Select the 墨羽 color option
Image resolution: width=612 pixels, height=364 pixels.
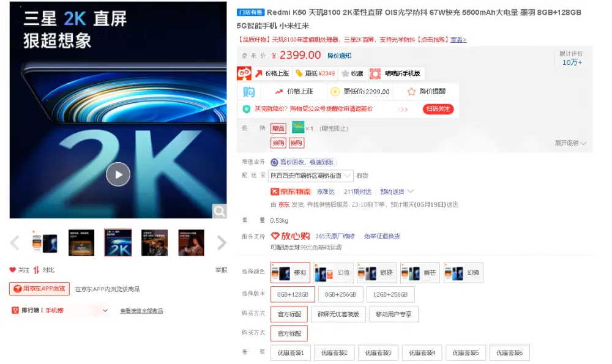tap(290, 273)
